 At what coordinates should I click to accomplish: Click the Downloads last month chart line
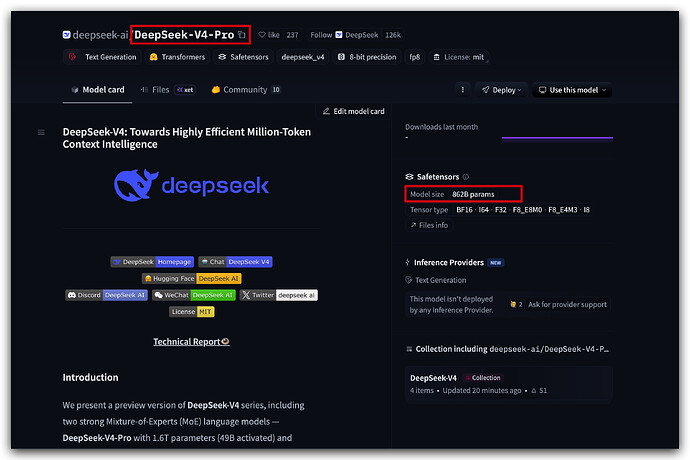tap(557, 138)
